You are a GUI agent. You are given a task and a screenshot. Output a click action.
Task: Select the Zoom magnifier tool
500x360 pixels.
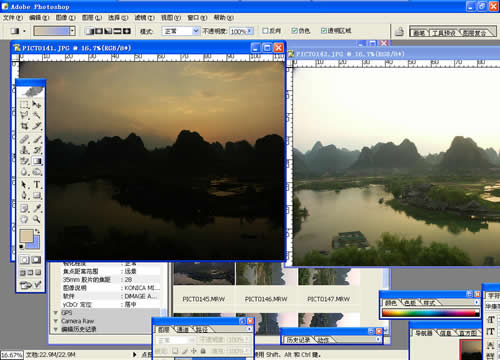tap(37, 219)
